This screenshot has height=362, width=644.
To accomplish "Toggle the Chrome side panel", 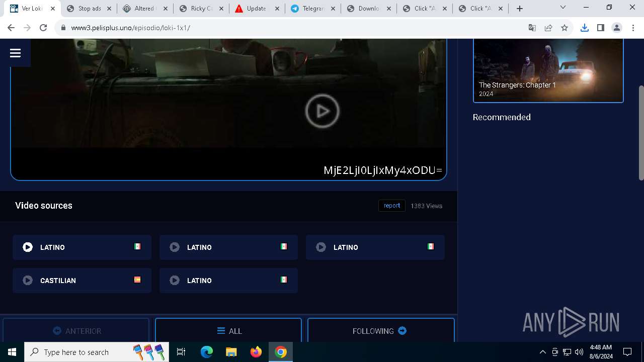I will (600, 28).
